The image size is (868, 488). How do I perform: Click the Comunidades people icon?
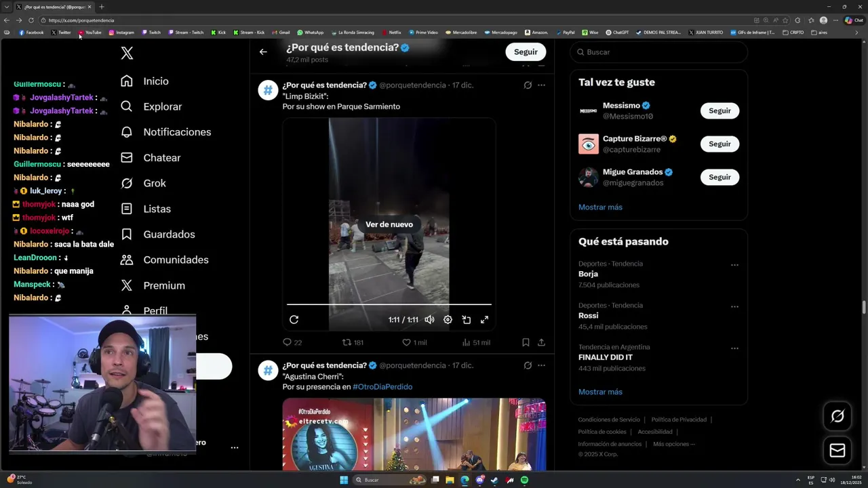tap(127, 260)
